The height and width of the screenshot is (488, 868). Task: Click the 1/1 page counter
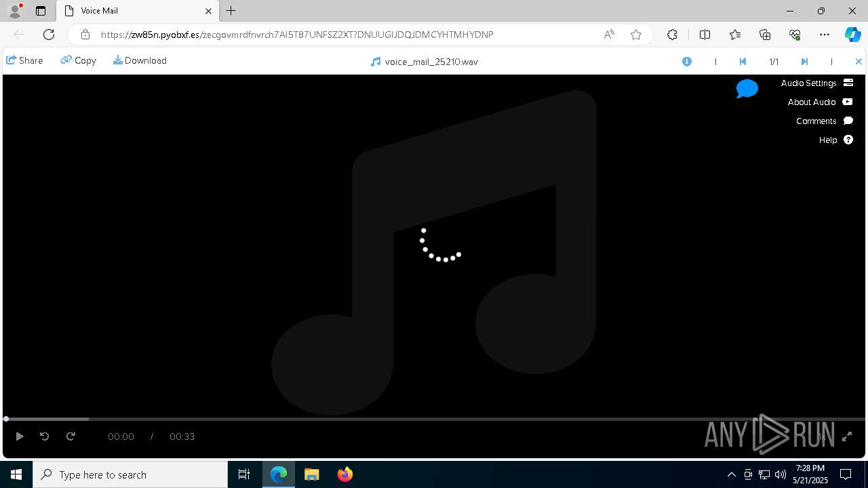[774, 62]
